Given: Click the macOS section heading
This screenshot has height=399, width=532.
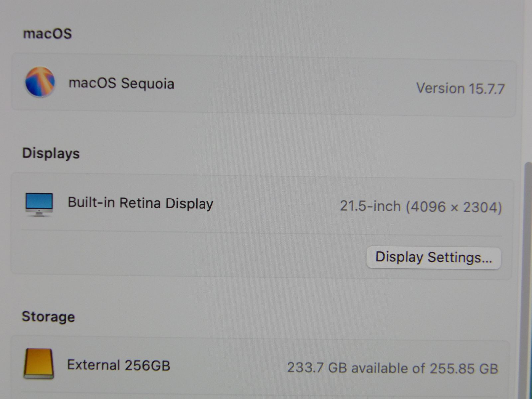Looking at the screenshot, I should pos(47,34).
